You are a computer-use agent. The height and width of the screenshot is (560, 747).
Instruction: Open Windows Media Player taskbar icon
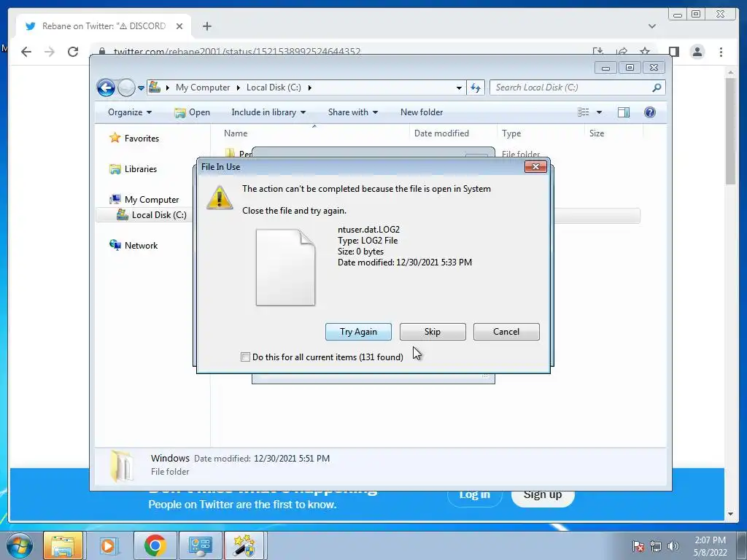[108, 545]
